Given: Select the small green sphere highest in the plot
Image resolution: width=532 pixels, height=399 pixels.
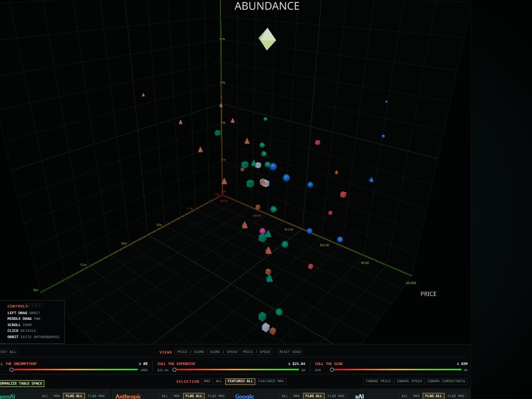Looking at the screenshot, I should (266, 119).
